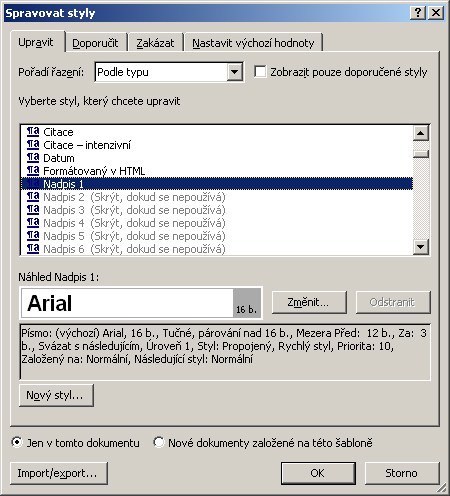This screenshot has width=450, height=496.
Task: Click the paragraph icon beside Datum
Action: (33, 158)
